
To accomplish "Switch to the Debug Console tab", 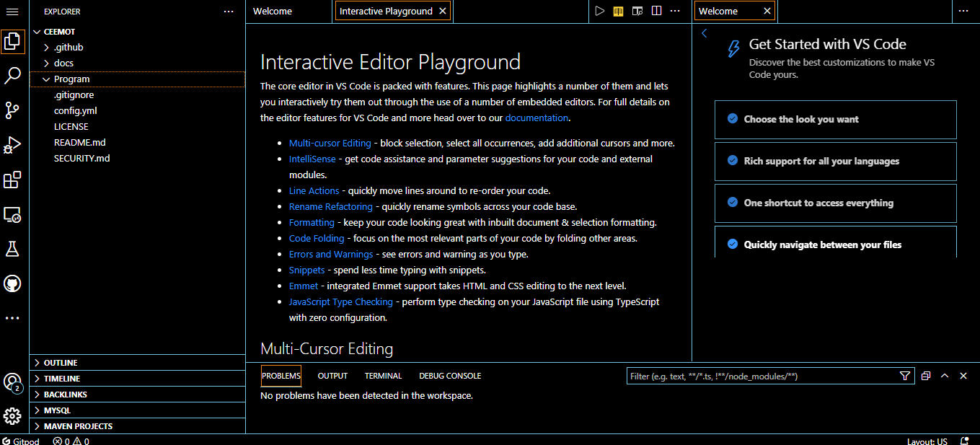I will coord(450,376).
